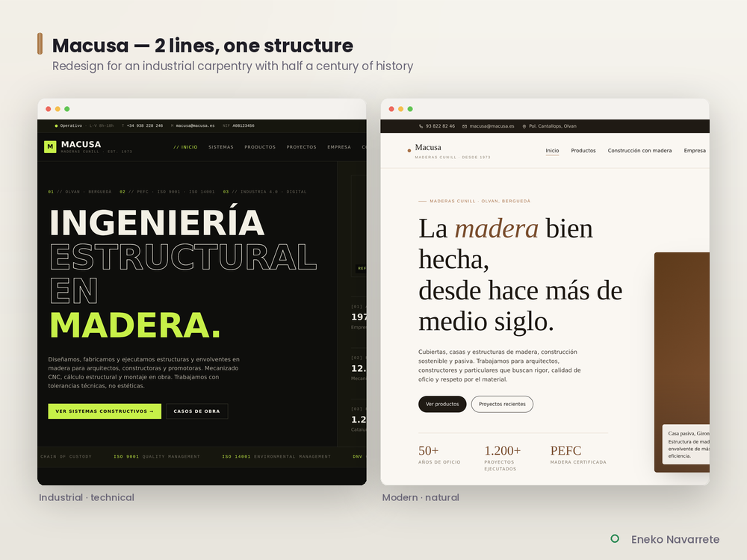Click the location pin icon beside Pol. Cantallops
The height and width of the screenshot is (560, 747).
(524, 126)
